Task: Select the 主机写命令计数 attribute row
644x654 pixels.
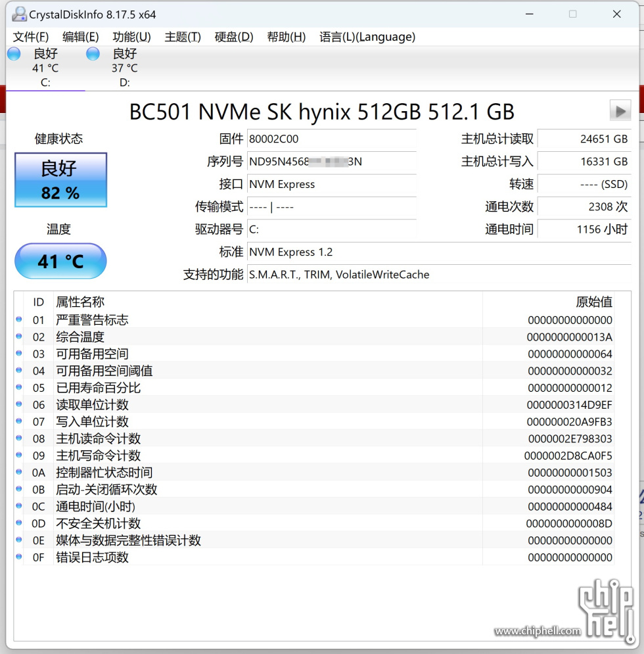Action: 314,456
